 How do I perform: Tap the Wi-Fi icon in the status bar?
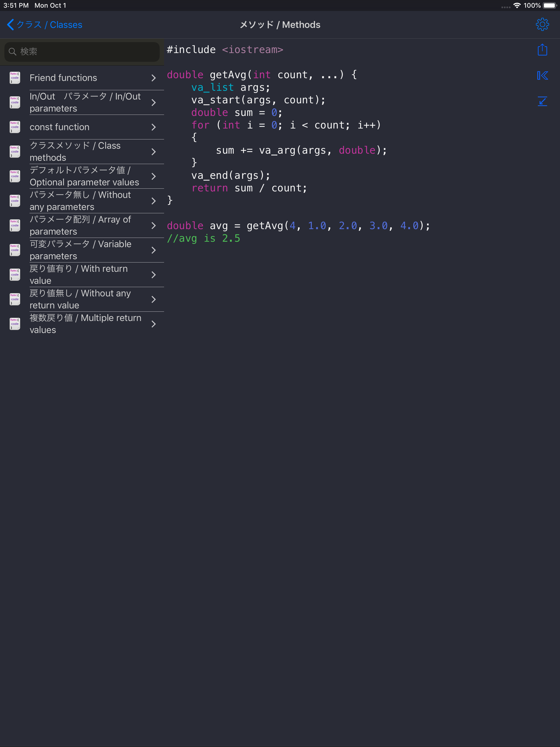(x=517, y=5)
